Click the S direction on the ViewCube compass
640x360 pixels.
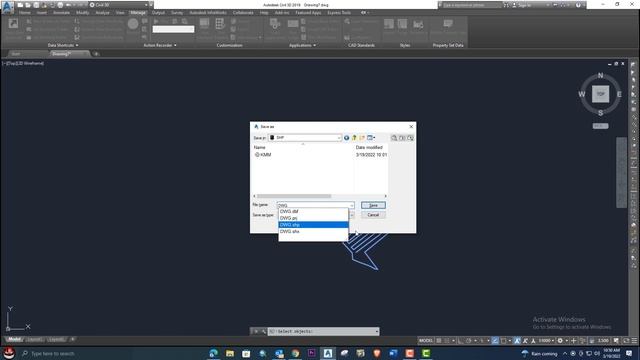(600, 113)
